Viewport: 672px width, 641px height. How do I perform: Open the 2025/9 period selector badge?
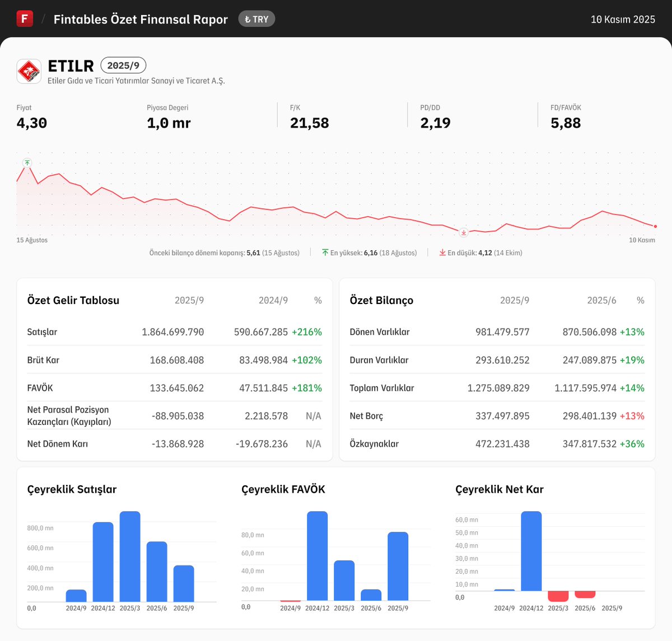tap(123, 65)
